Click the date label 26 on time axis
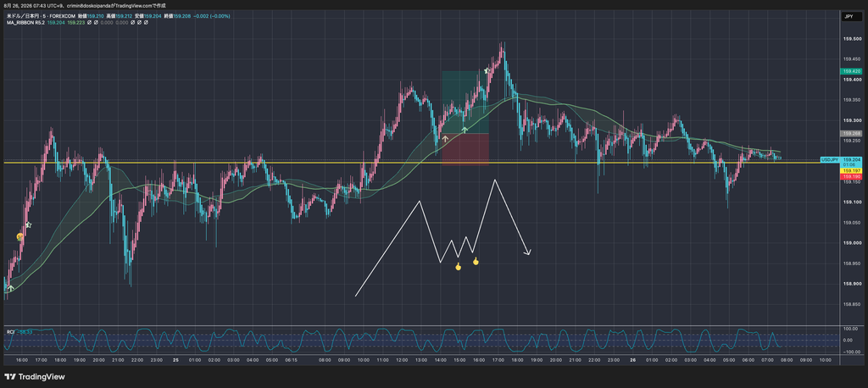868x388 pixels. [632, 360]
